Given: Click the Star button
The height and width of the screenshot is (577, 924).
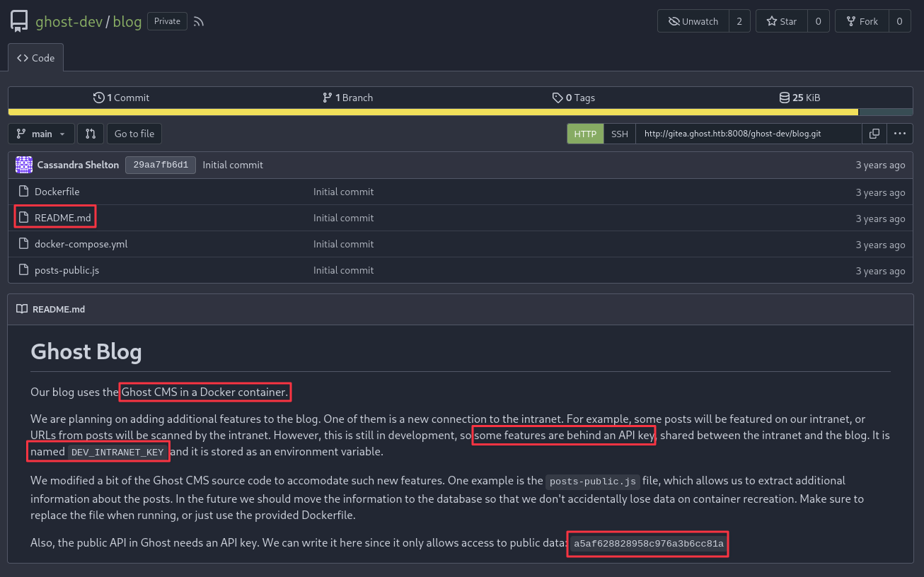Looking at the screenshot, I should (x=781, y=21).
